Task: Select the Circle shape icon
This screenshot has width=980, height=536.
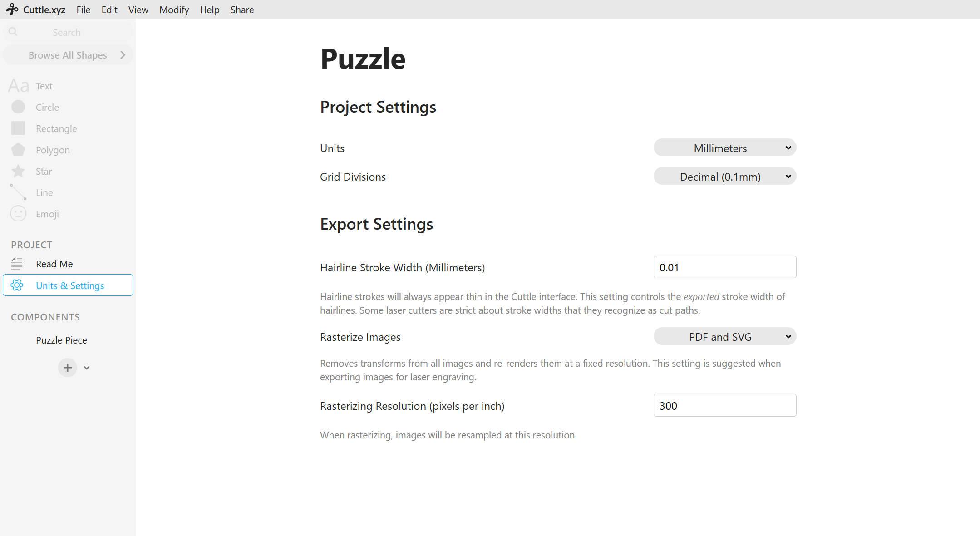Action: pyautogui.click(x=18, y=107)
